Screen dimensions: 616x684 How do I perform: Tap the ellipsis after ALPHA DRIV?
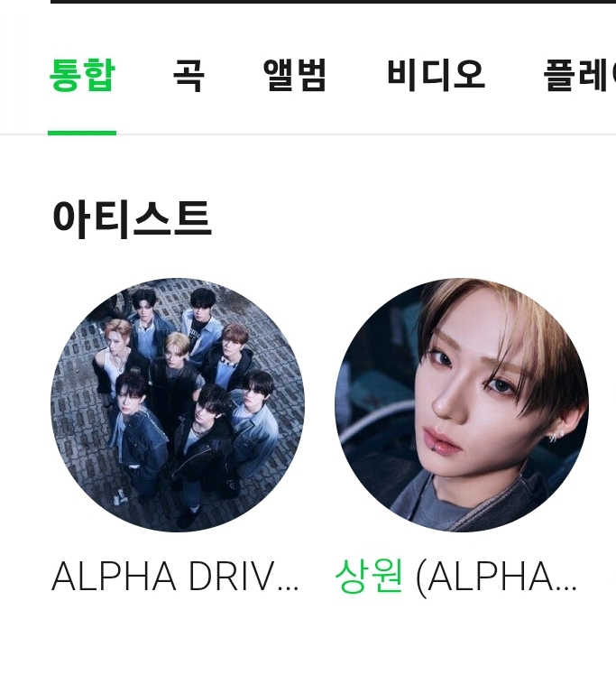click(288, 589)
